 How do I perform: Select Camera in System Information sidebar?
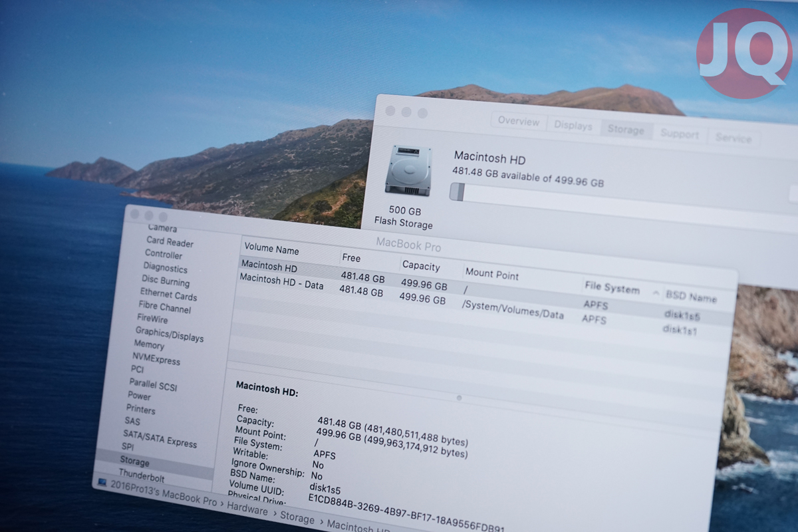162,228
